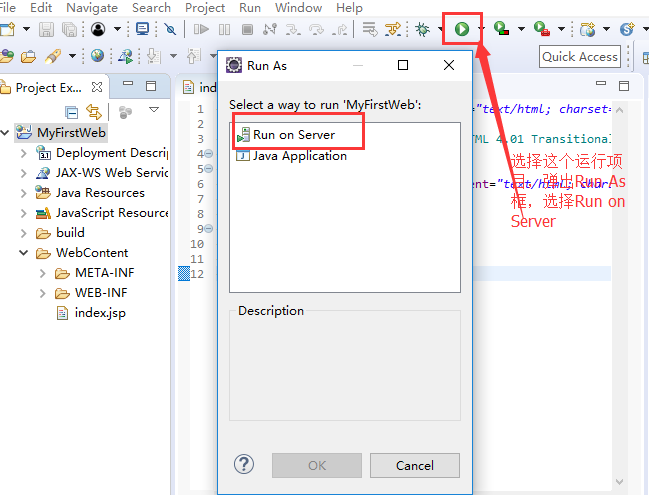Image resolution: width=649 pixels, height=495 pixels.
Task: Open the New wizard dropdown arrow
Action: [x=26, y=29]
